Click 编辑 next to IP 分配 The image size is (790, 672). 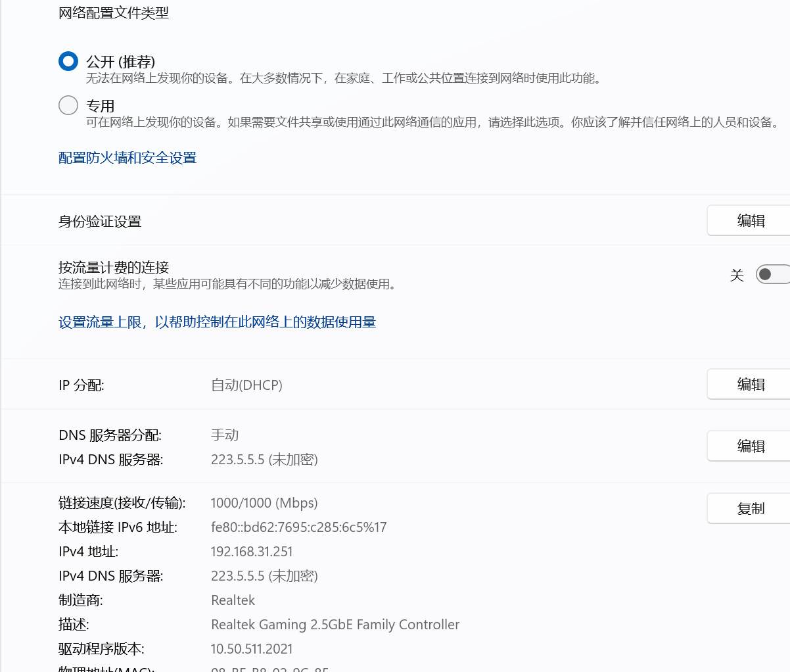point(749,385)
